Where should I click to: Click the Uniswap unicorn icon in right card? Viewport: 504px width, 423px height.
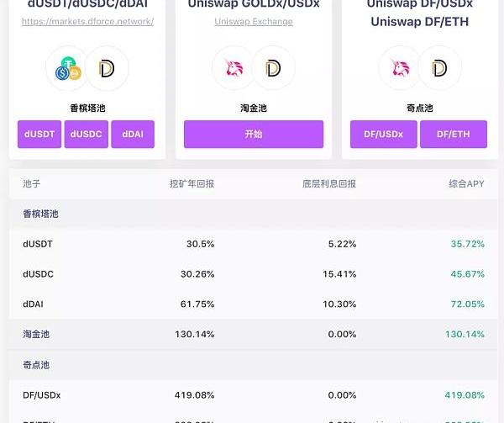(400, 68)
